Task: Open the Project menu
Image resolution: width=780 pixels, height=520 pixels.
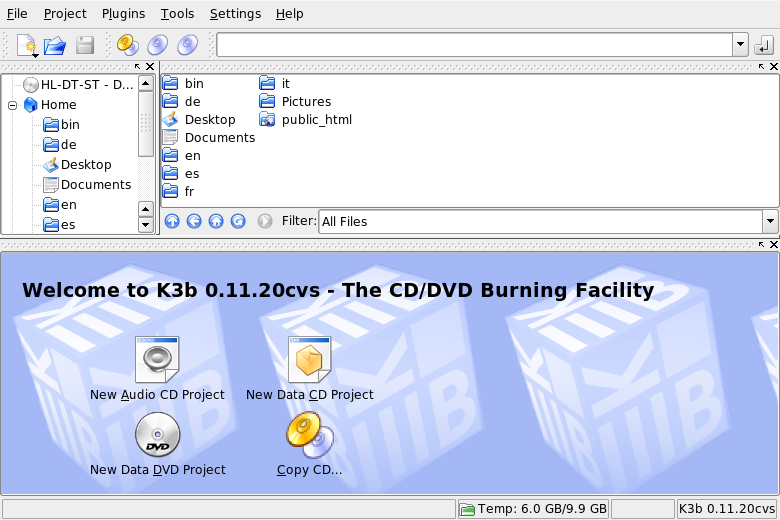Action: (x=65, y=14)
